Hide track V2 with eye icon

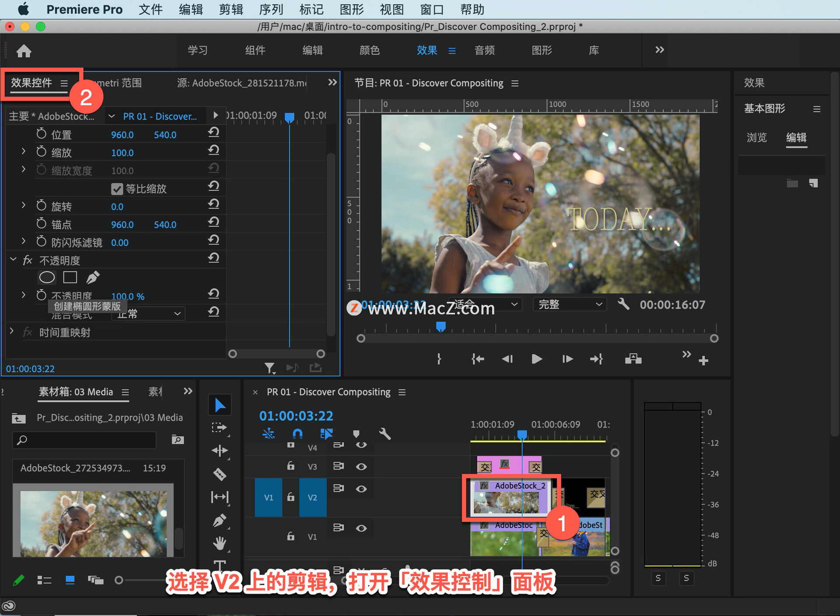361,489
